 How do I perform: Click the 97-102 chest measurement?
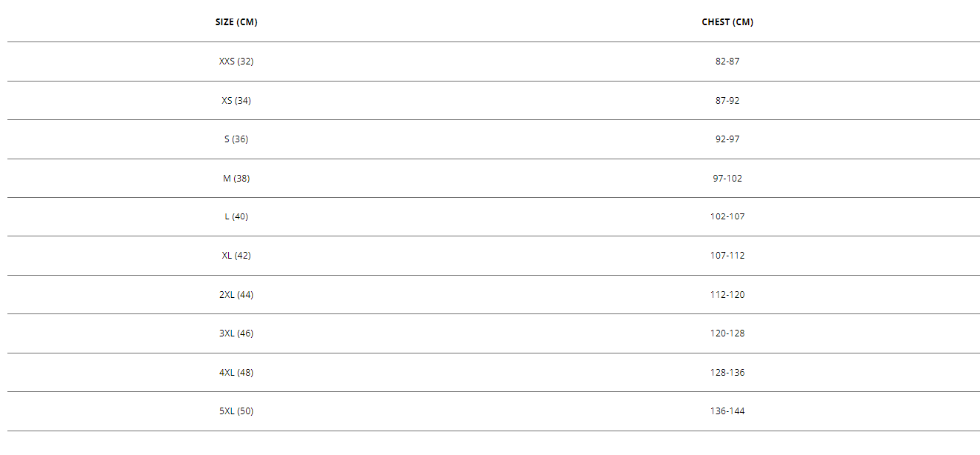coord(727,178)
